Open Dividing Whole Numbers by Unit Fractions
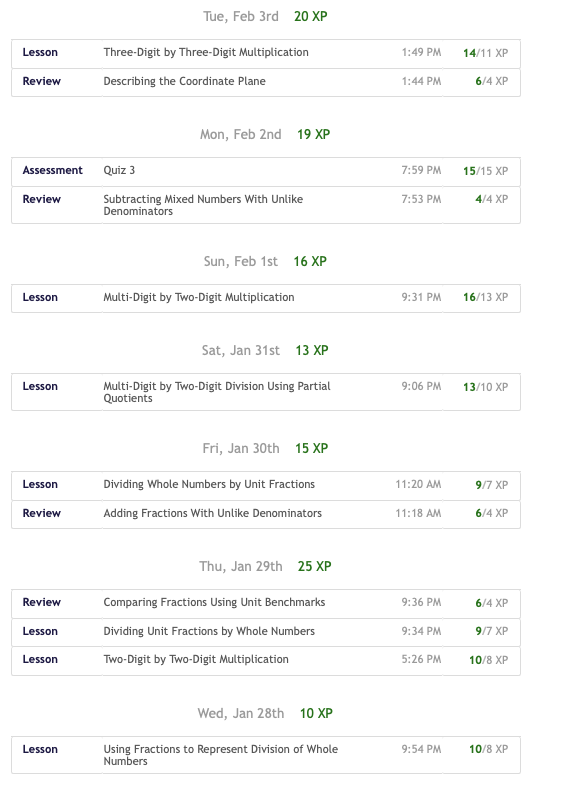The width and height of the screenshot is (580, 790). (266, 486)
